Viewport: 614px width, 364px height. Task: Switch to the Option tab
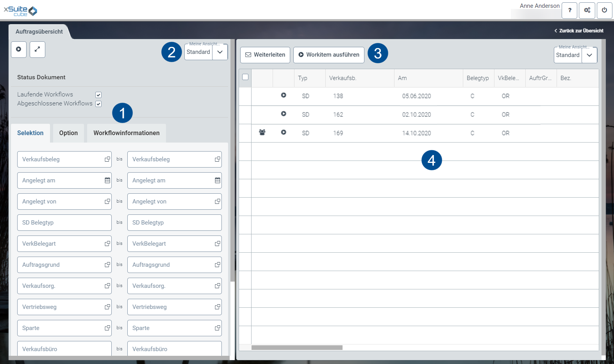(68, 133)
